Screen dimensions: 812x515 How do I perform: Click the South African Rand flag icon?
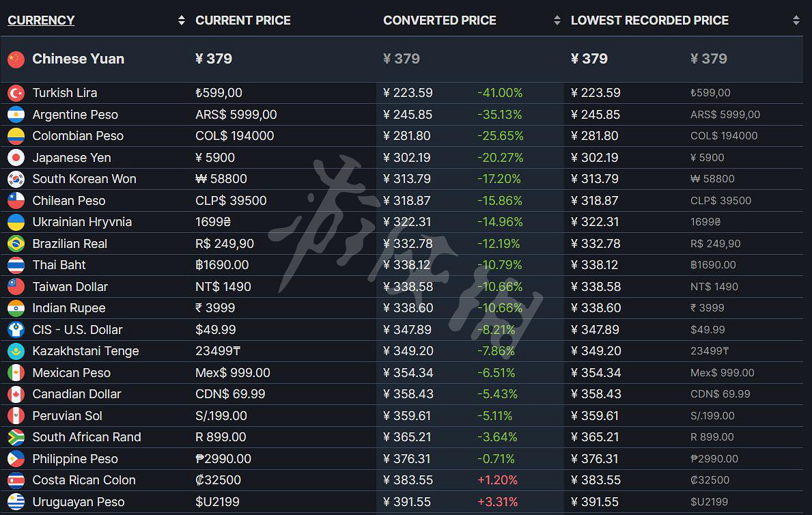[16, 437]
